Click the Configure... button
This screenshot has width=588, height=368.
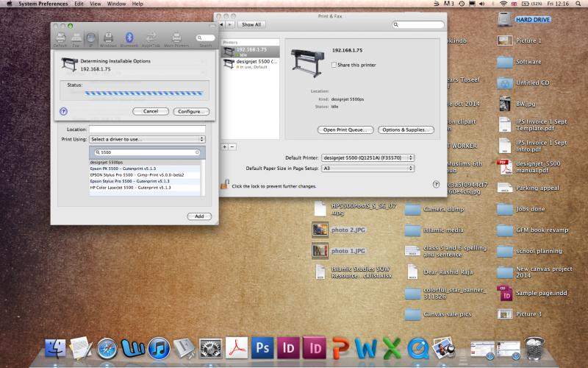191,112
